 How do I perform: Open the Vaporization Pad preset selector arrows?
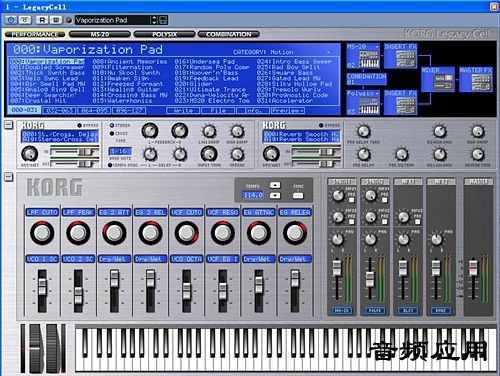point(154,20)
